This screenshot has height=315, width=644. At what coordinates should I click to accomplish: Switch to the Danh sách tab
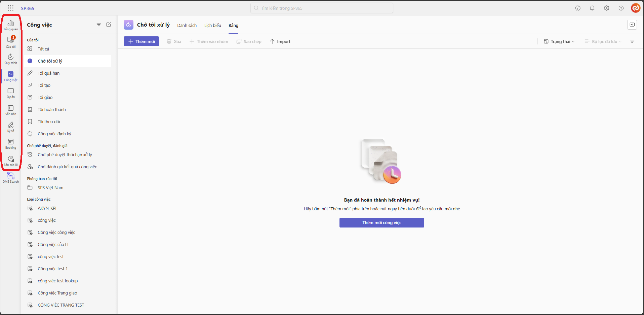(187, 25)
